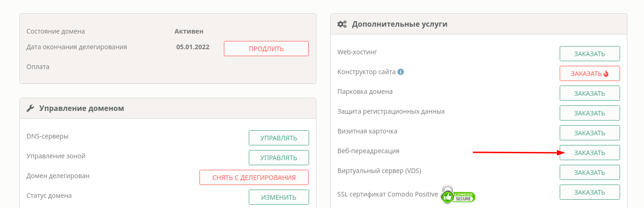
Task: Order Визитная карточка service
Action: click(590, 133)
